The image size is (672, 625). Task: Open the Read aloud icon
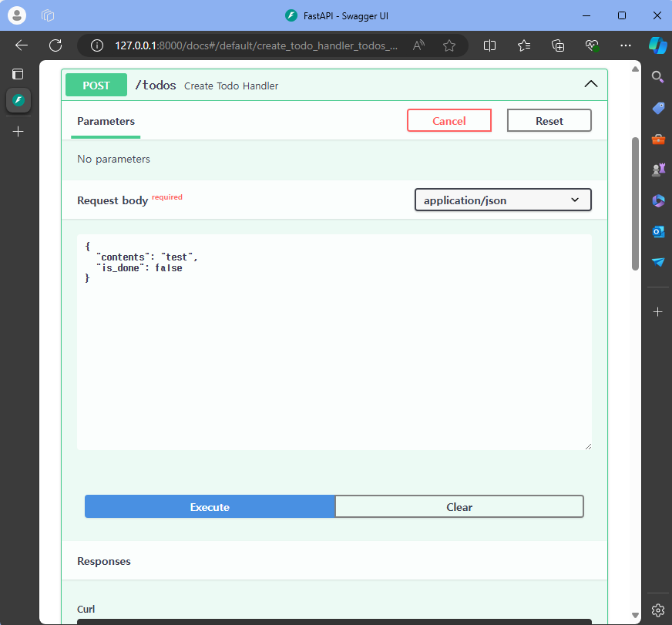tap(418, 45)
